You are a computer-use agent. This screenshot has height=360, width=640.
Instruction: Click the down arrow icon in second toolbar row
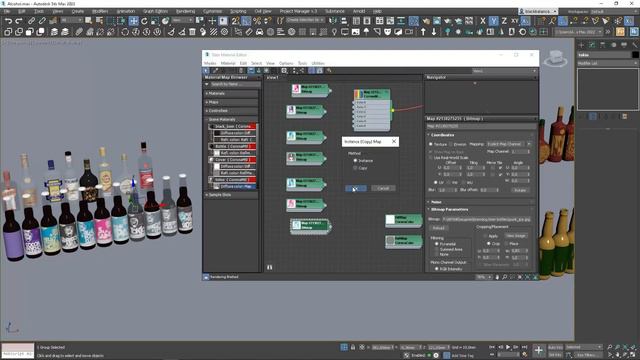click(x=434, y=32)
